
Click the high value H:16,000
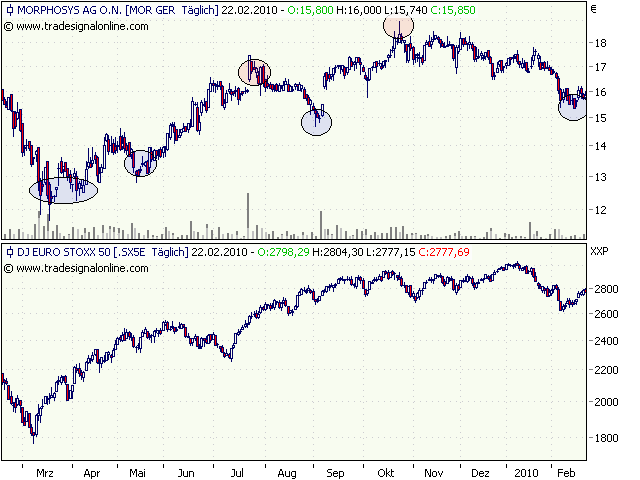(359, 10)
